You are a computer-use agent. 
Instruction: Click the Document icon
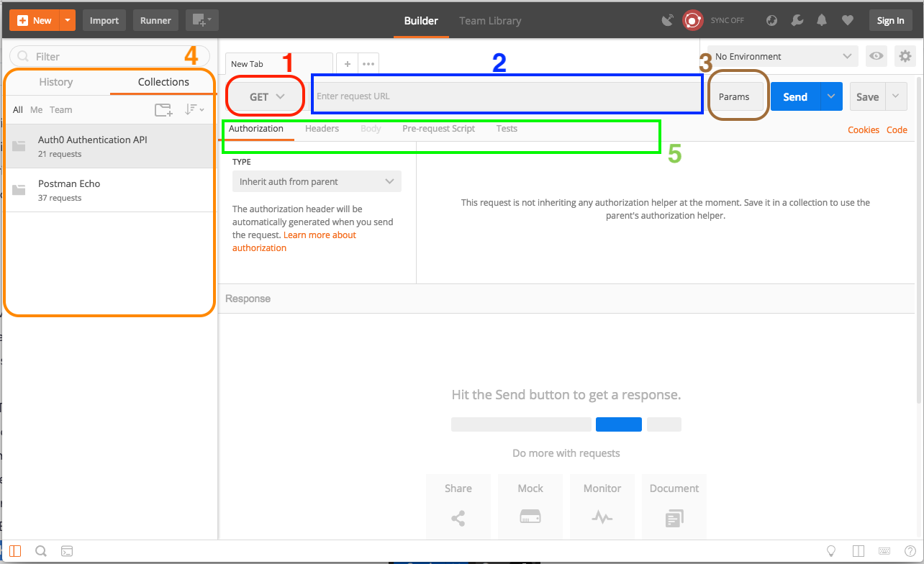[x=674, y=517]
